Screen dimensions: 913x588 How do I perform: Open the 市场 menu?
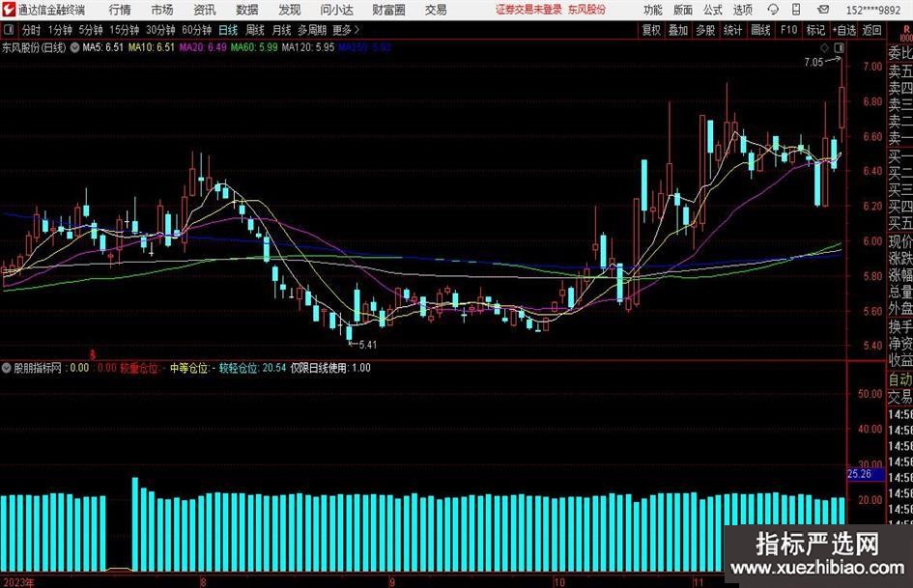[162, 10]
